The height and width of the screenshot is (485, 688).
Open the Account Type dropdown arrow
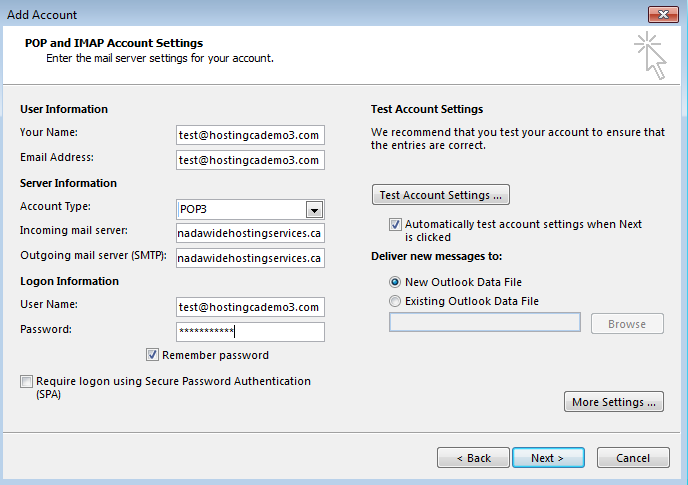point(314,210)
